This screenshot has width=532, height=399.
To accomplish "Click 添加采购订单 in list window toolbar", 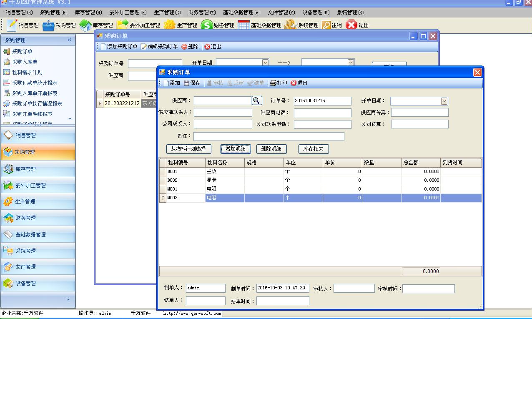I will pos(119,47).
